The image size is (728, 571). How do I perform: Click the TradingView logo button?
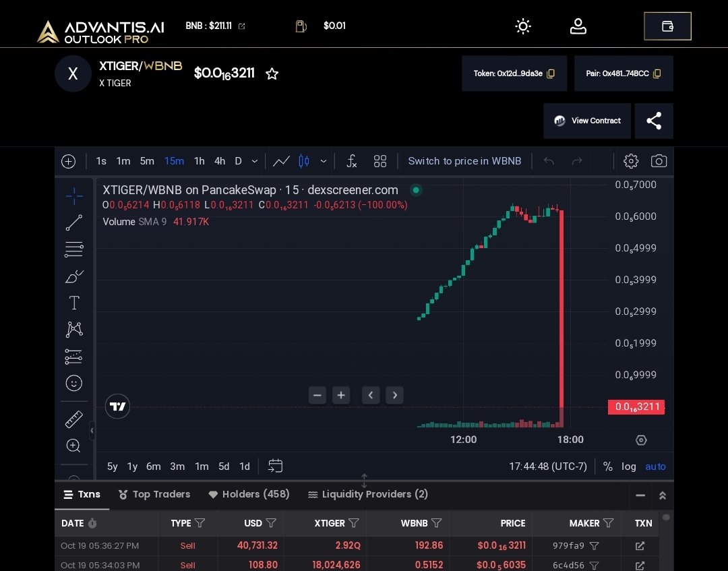pyautogui.click(x=117, y=407)
